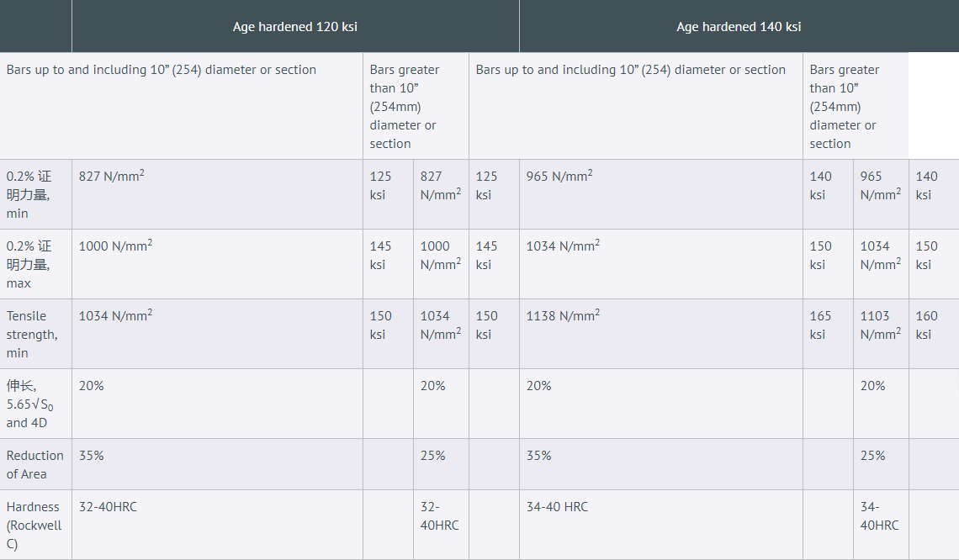The width and height of the screenshot is (959, 560).
Task: Click the 165 ksi cell
Action: click(x=820, y=325)
